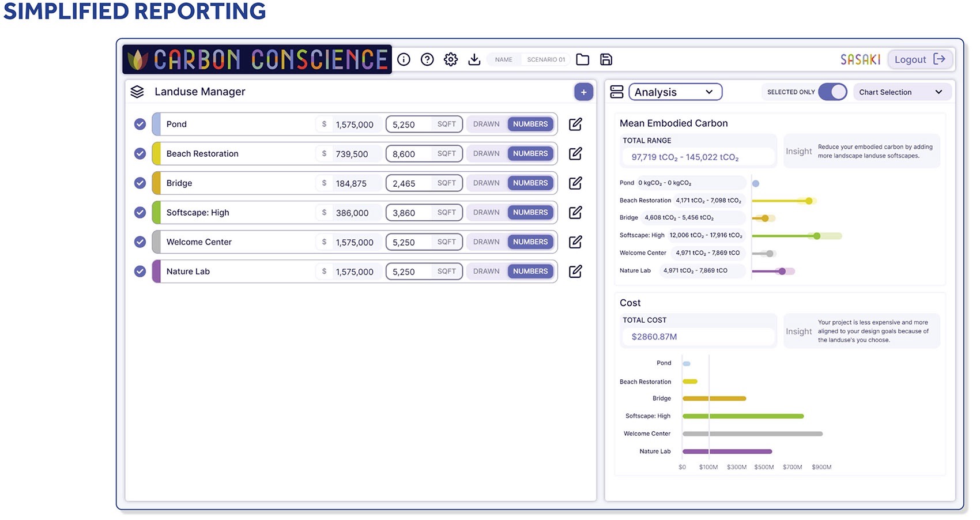The image size is (980, 520).
Task: Click Softscape: High carbon slider handle
Action: tap(816, 236)
